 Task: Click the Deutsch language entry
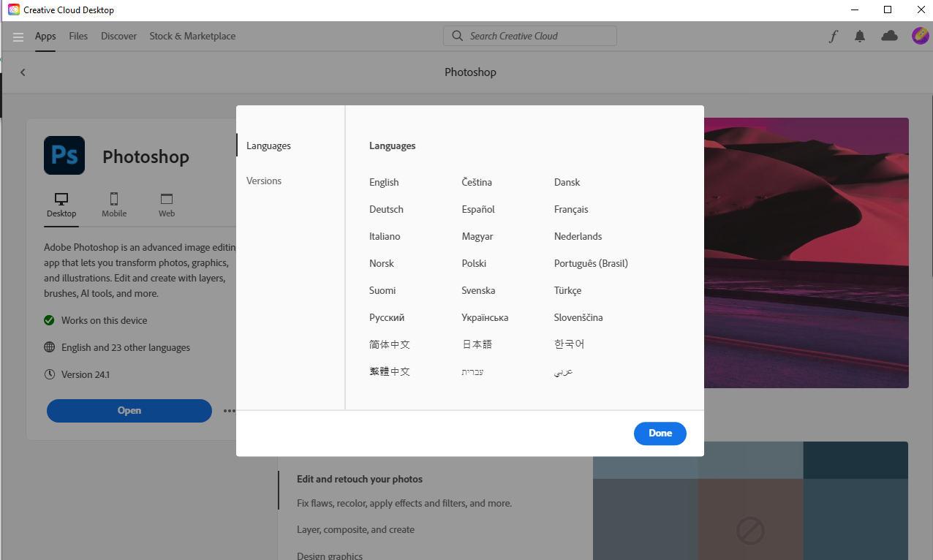click(x=386, y=209)
